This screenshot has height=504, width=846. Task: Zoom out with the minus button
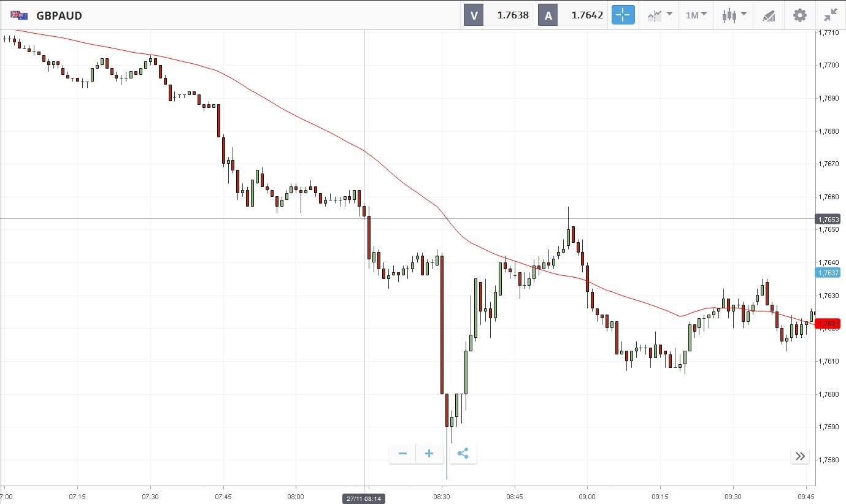[x=402, y=454]
